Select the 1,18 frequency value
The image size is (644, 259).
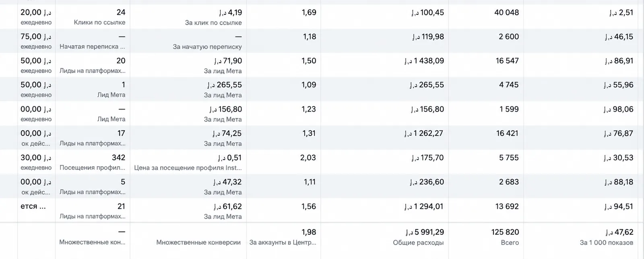310,37
